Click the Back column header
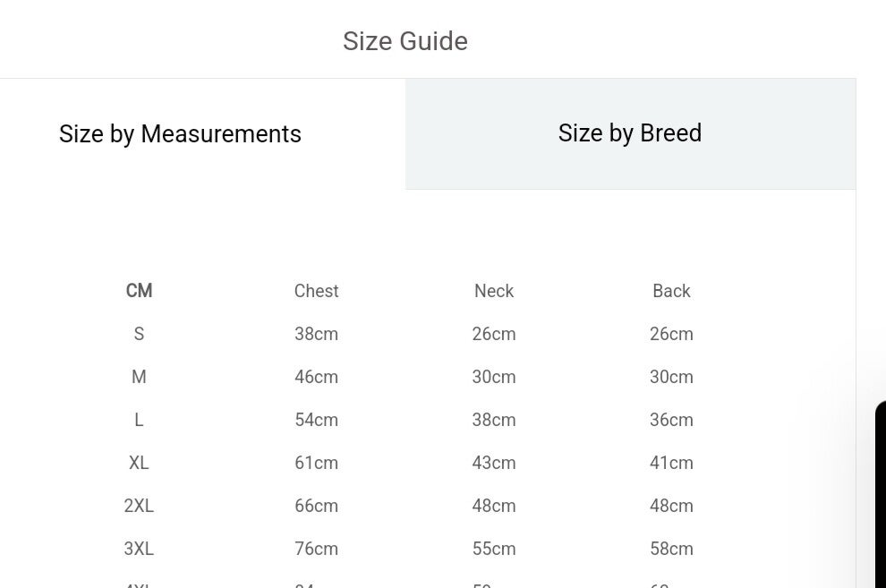 pyautogui.click(x=671, y=291)
